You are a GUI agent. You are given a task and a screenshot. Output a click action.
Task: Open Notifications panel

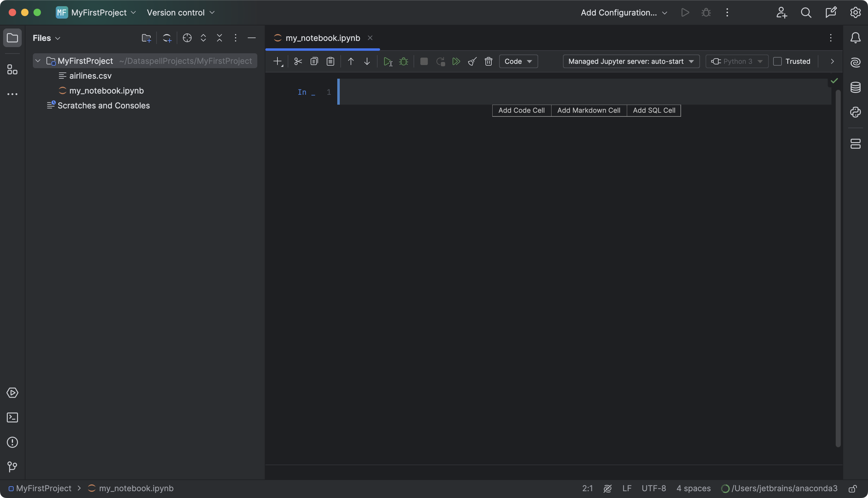pos(855,37)
